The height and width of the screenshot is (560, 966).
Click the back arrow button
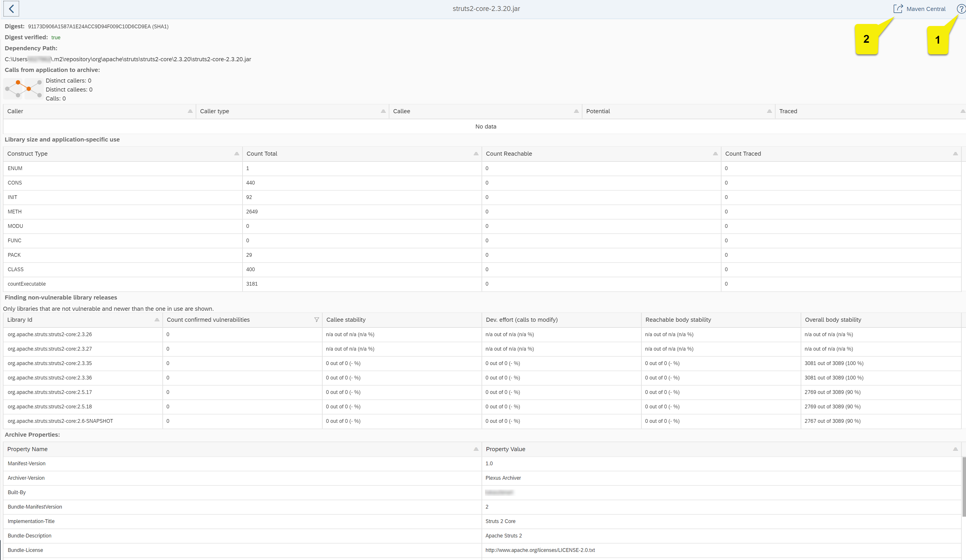pyautogui.click(x=11, y=9)
